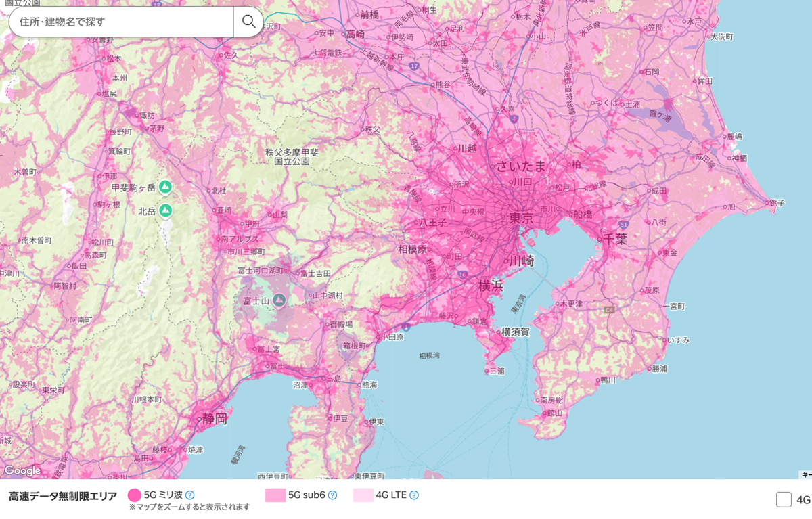Select the 北岳 mountain marker icon
Image resolution: width=812 pixels, height=519 pixels.
pos(165,211)
